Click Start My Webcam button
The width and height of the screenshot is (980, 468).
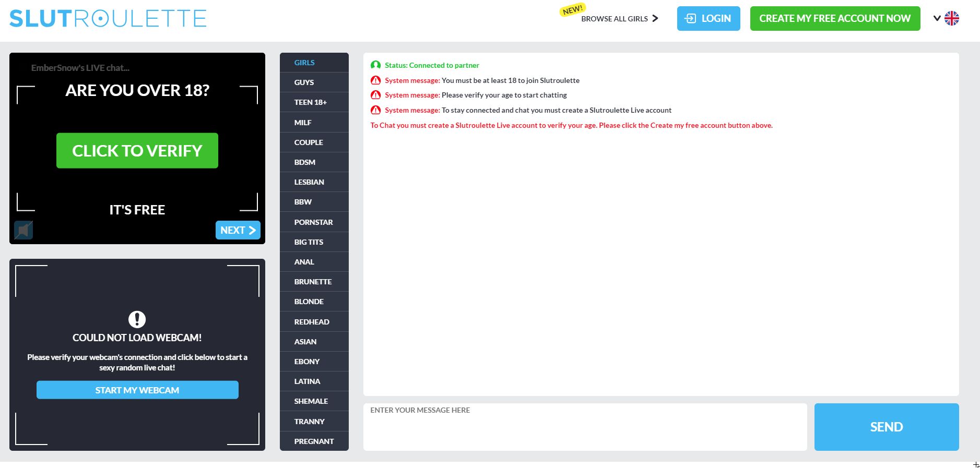[137, 390]
